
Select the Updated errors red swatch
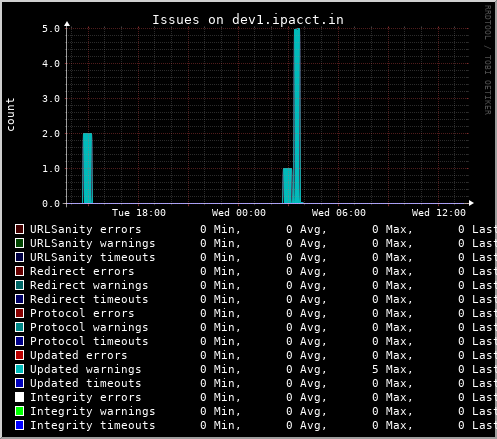(19, 355)
